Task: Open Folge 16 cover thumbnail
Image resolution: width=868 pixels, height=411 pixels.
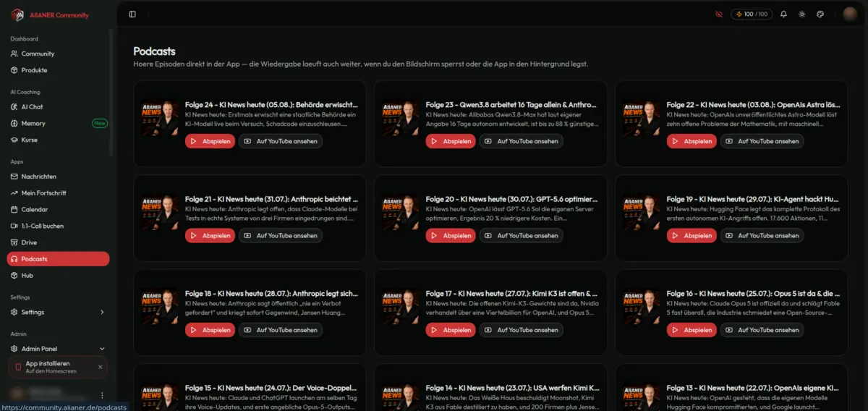Action: 642,307
